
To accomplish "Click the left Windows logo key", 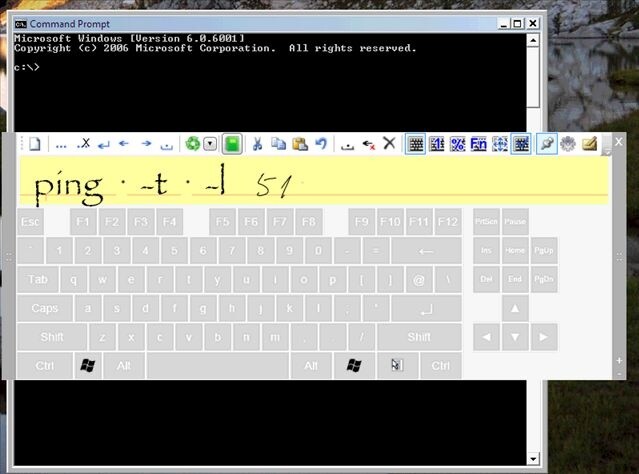I will 88,366.
